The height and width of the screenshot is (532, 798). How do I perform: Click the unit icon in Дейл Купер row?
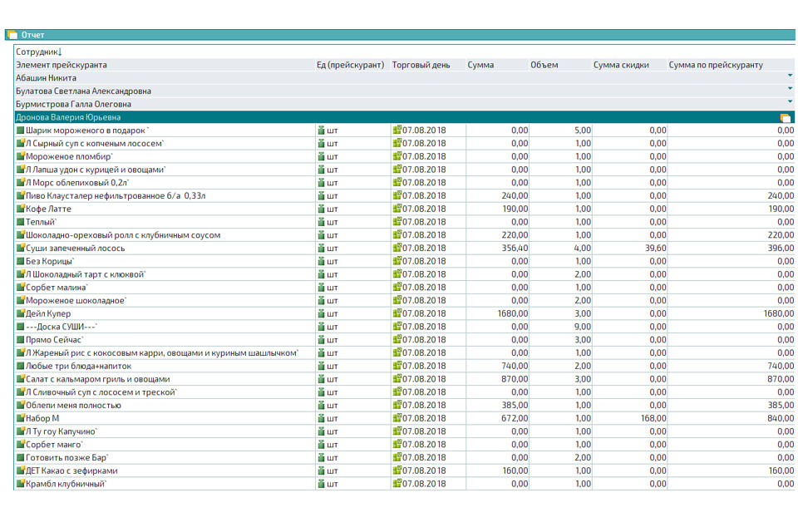coord(321,314)
